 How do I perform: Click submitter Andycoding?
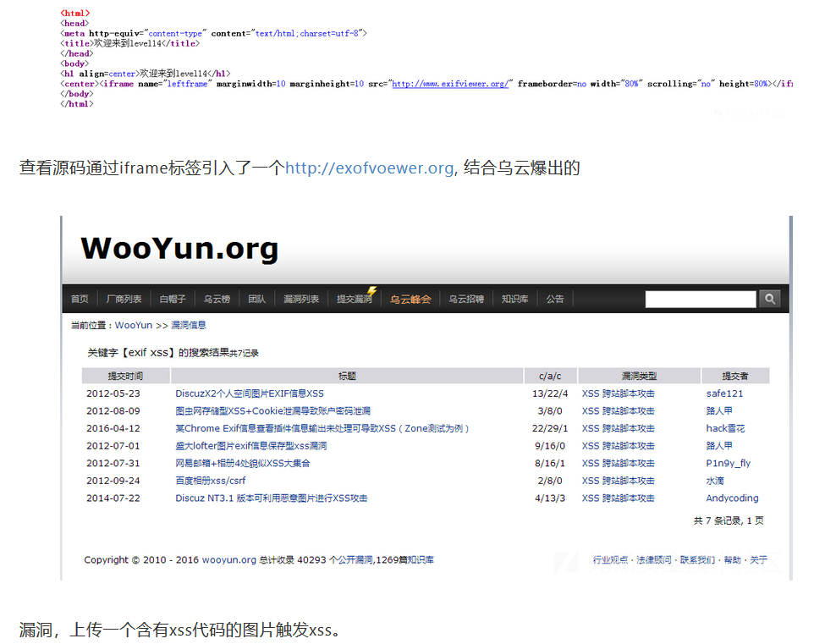pos(732,498)
